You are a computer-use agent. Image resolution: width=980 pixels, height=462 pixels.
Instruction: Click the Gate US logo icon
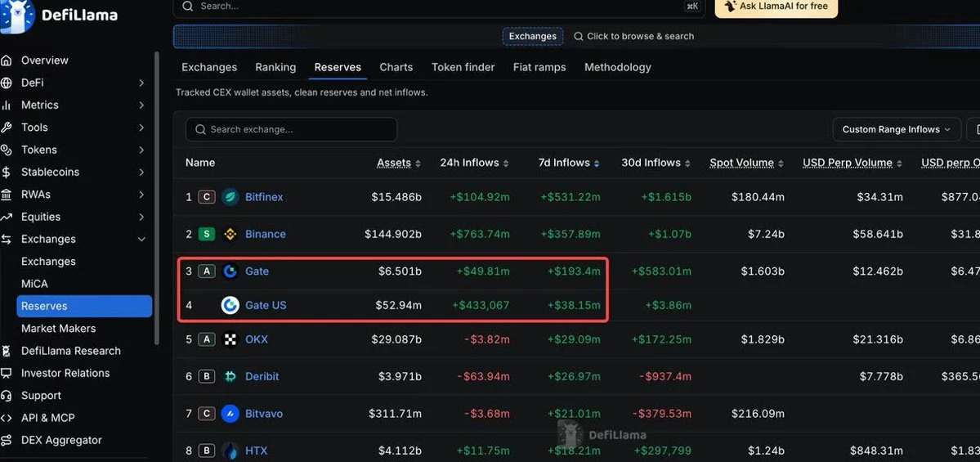coord(230,305)
